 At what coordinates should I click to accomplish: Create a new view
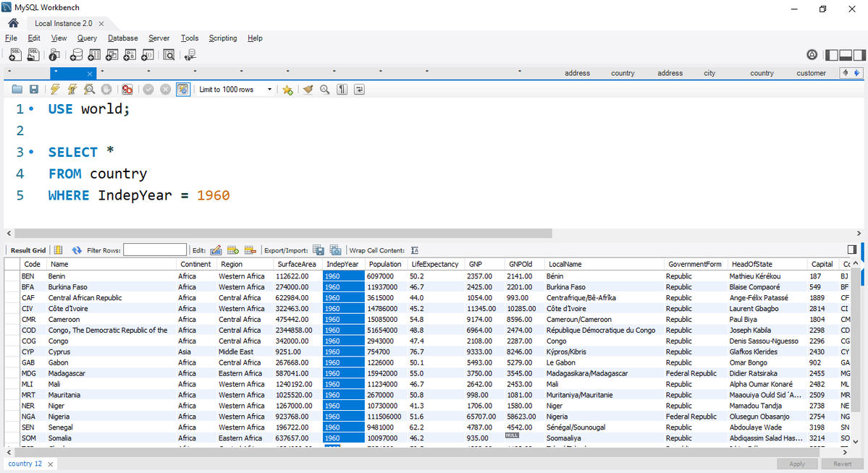point(111,55)
